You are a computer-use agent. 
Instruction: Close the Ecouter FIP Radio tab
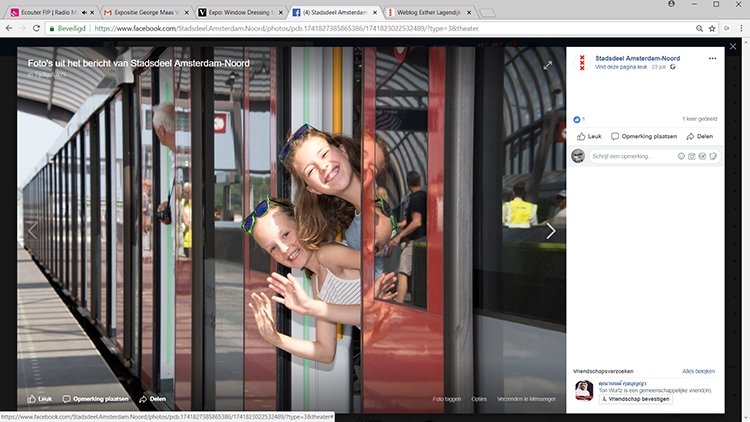tap(92, 13)
